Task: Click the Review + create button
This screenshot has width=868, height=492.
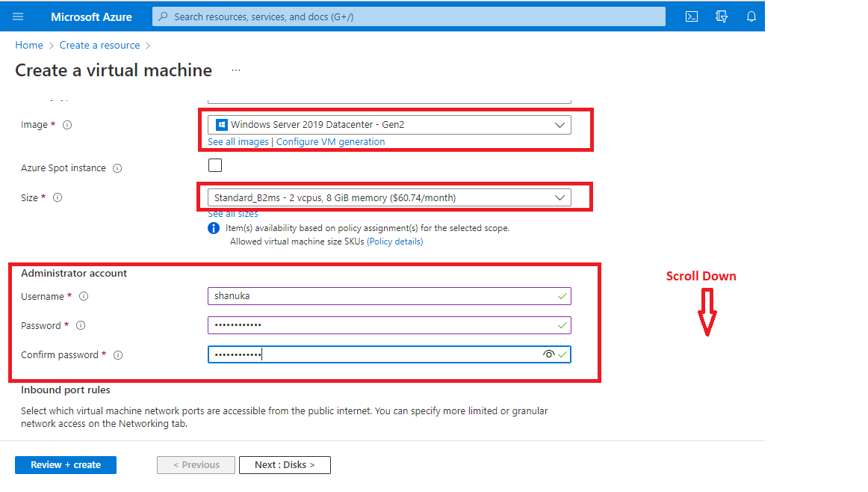Action: coord(66,465)
